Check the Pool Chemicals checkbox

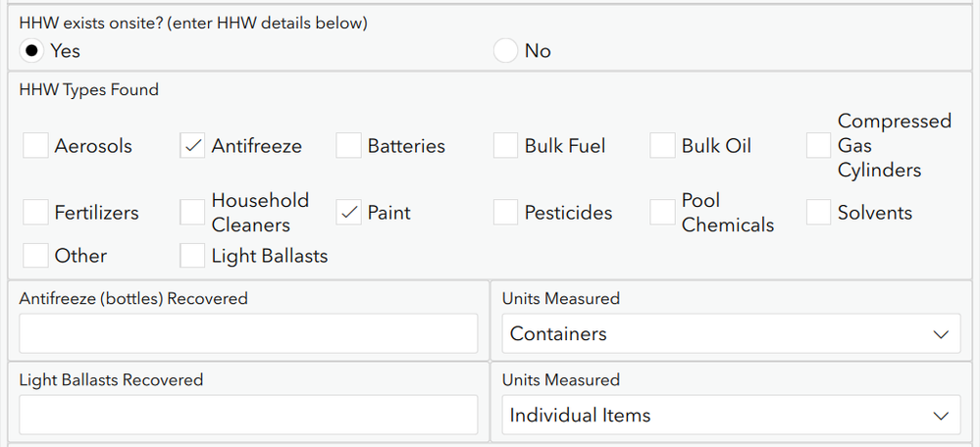663,213
